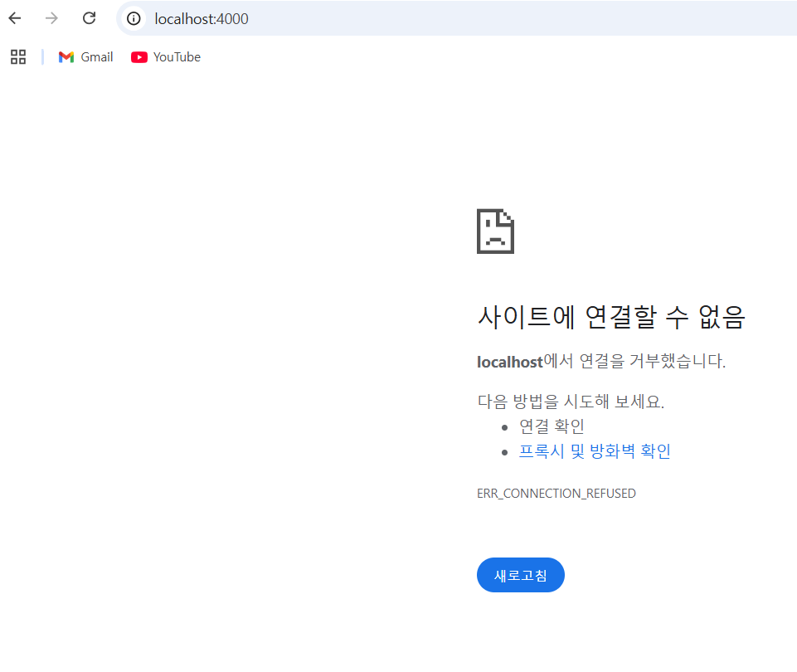Click the sad page error icon
This screenshot has height=672, width=797.
click(496, 231)
